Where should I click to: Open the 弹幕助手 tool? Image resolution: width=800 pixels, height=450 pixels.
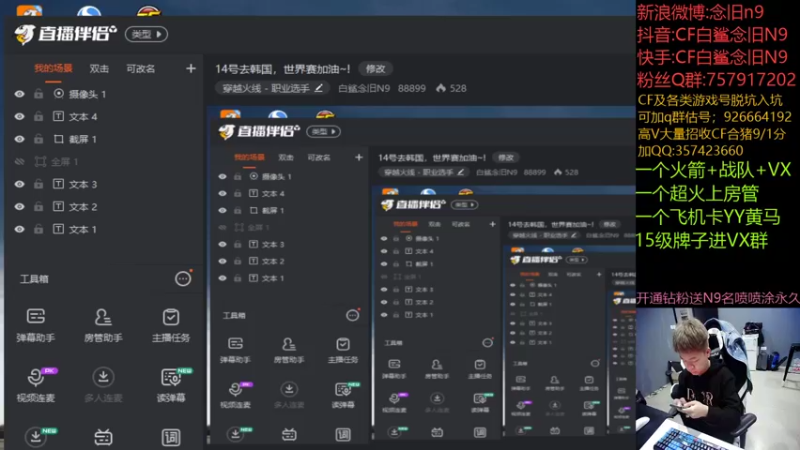36,324
